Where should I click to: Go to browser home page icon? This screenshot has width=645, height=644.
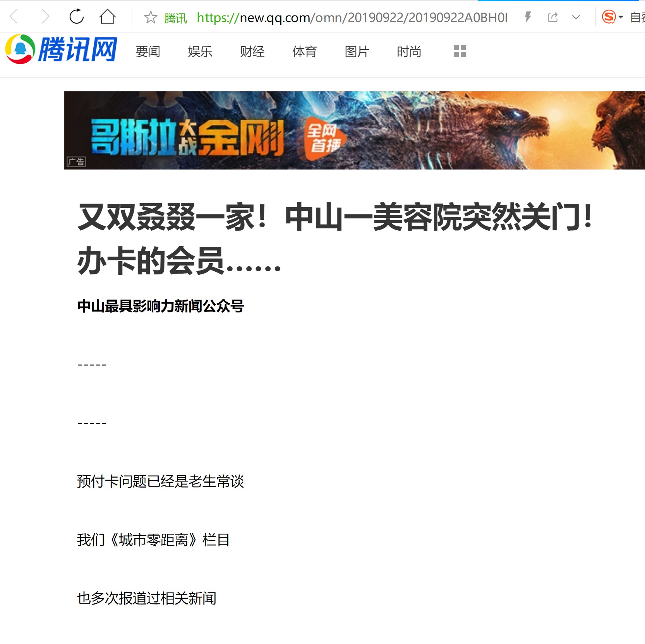(x=108, y=16)
